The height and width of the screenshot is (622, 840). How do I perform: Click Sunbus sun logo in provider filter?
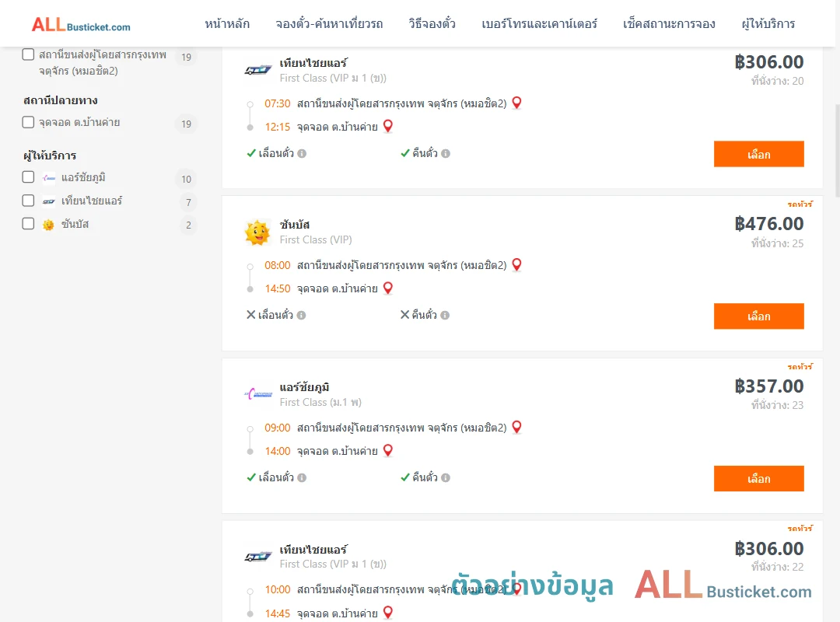pos(49,225)
